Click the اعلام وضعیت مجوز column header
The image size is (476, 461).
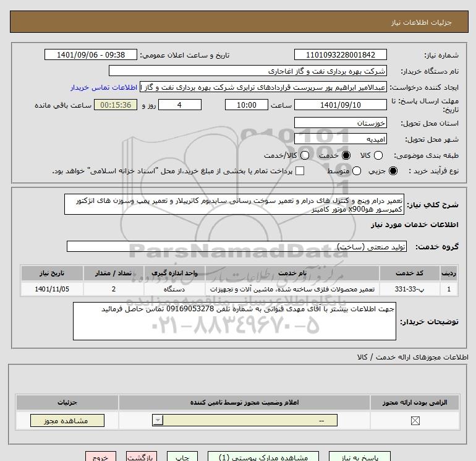click(244, 402)
